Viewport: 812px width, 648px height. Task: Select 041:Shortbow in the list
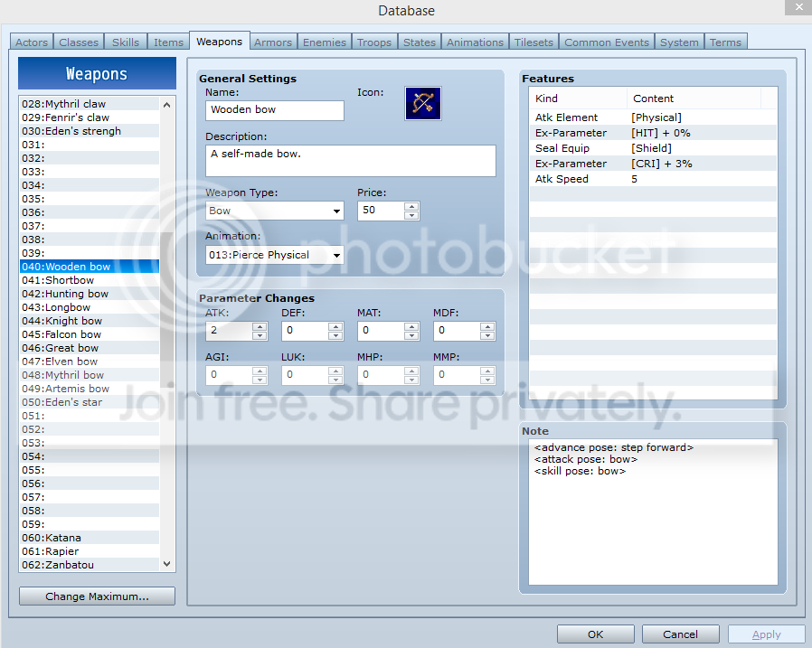90,280
